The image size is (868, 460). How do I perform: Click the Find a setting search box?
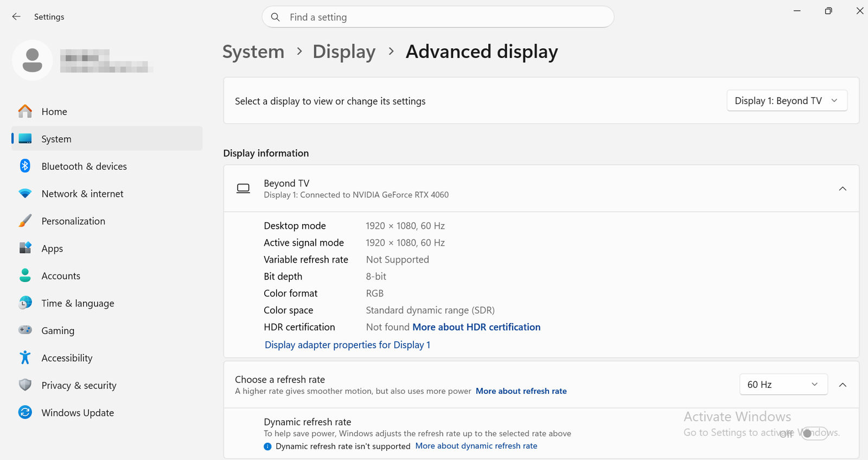pyautogui.click(x=438, y=17)
